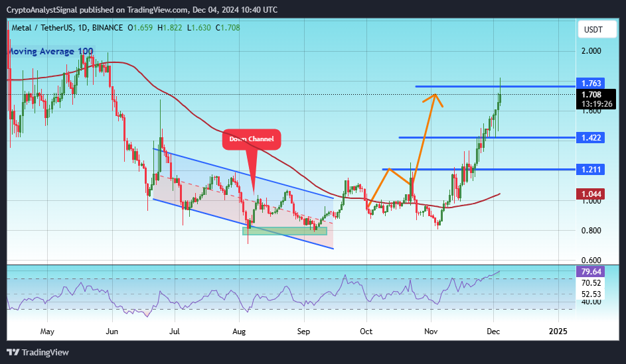Click the 70.52 RSI level label
This screenshot has width=626, height=364.
point(591,283)
